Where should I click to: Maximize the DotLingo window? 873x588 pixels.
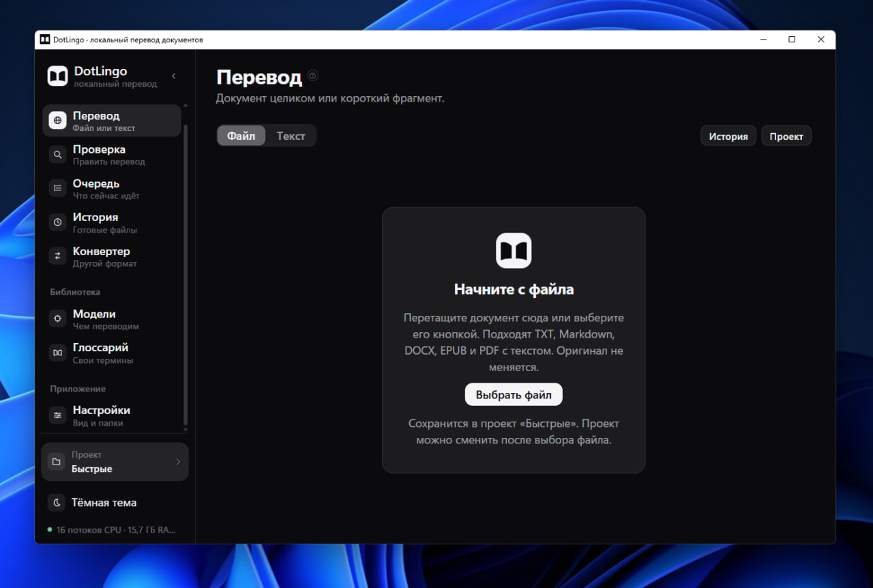(792, 40)
